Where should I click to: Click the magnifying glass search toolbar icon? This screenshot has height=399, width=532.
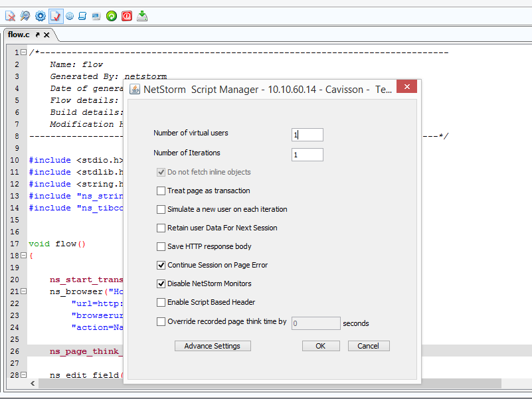tap(25, 16)
